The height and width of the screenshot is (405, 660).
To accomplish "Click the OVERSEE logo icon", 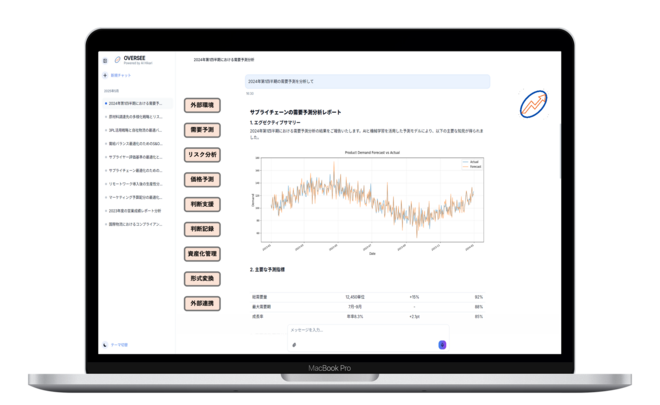I will click(x=117, y=60).
